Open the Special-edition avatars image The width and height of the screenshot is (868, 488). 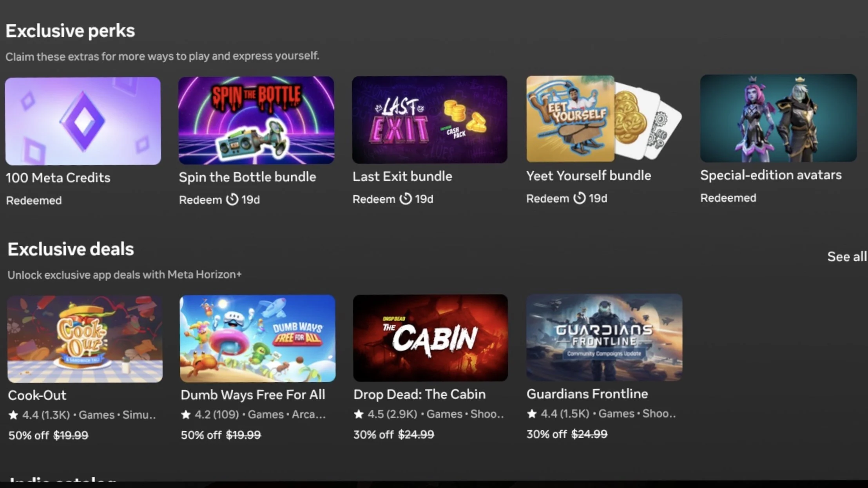click(778, 118)
